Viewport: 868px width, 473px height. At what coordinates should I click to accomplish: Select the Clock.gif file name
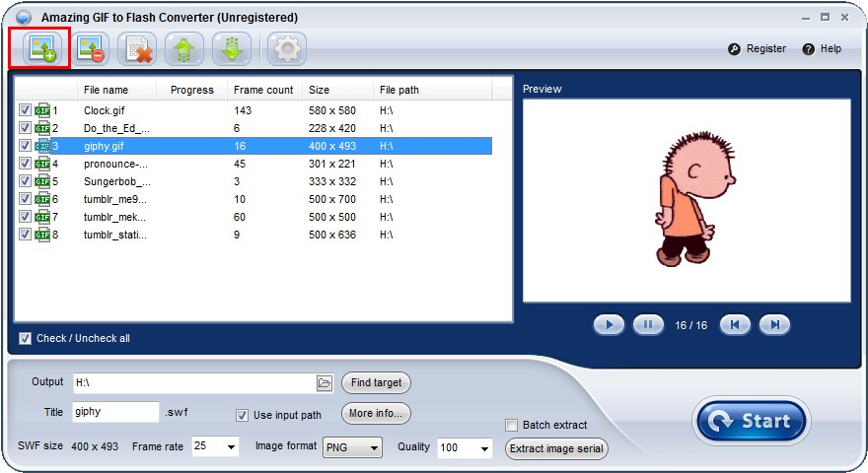(105, 110)
